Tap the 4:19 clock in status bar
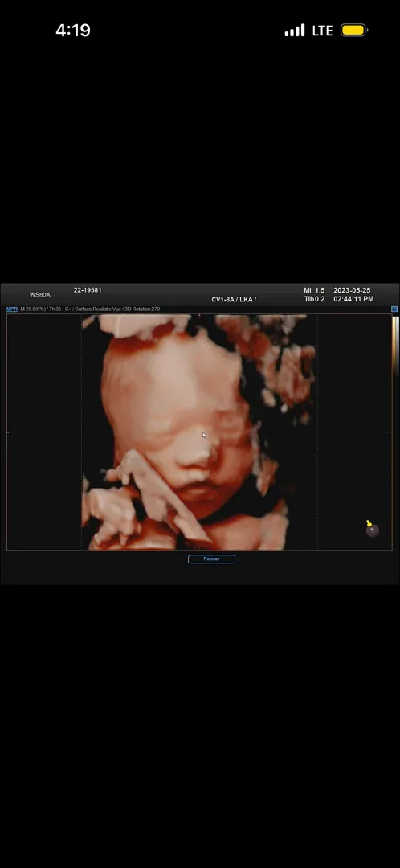 point(73,30)
